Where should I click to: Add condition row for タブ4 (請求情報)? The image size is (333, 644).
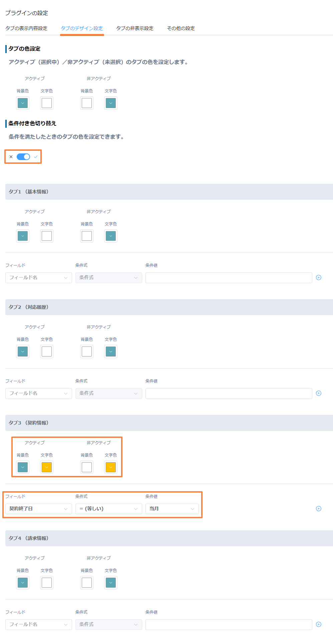click(x=319, y=624)
